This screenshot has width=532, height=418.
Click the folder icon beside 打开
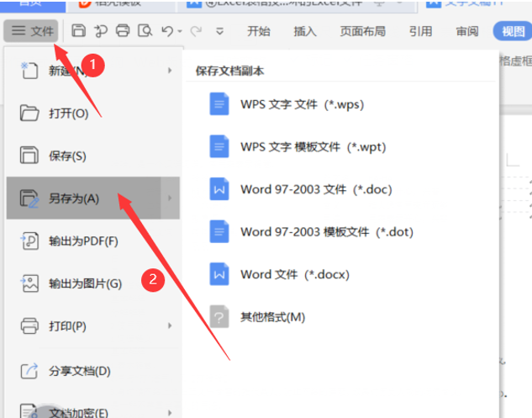coord(29,113)
